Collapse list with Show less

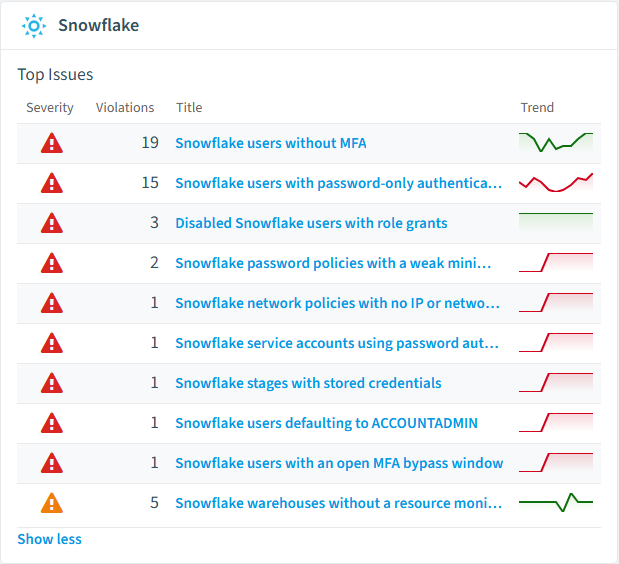click(49, 539)
